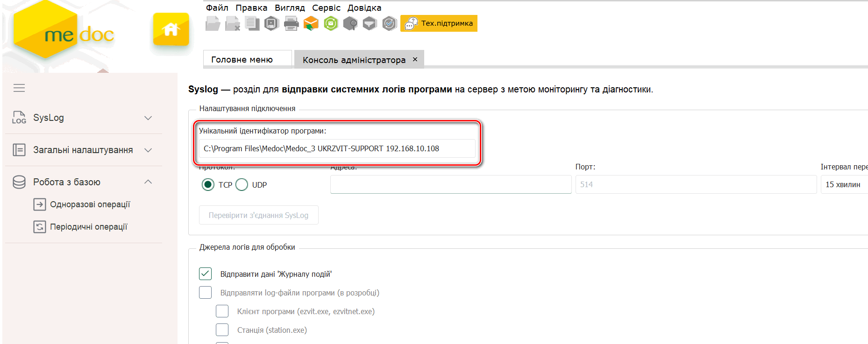This screenshot has width=868, height=344.
Task: Expand Загальні налаштування section chevron
Action: point(148,150)
